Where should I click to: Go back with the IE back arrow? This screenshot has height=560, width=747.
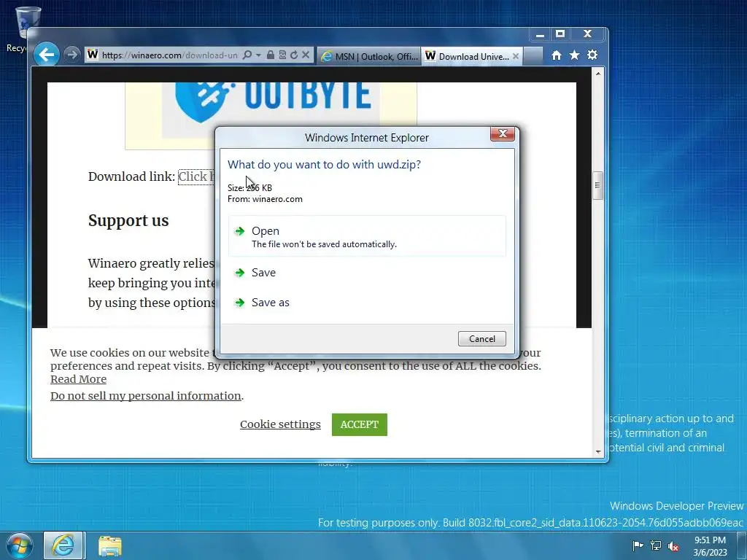(x=46, y=55)
